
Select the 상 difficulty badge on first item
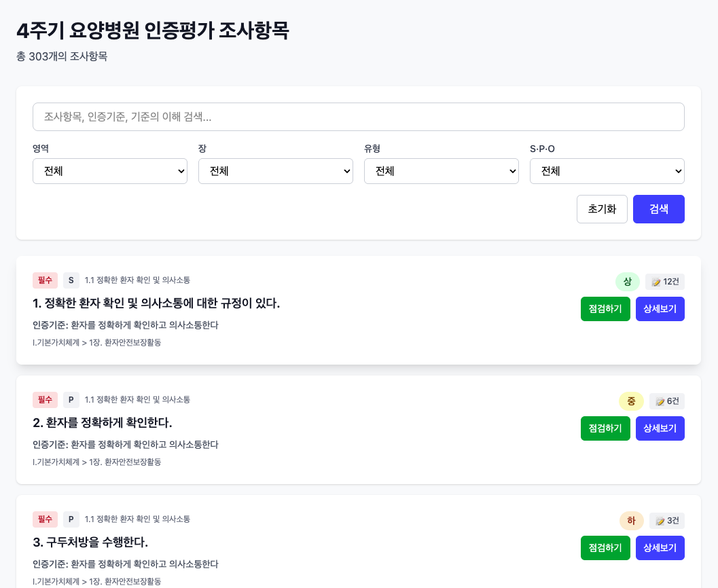click(x=627, y=281)
